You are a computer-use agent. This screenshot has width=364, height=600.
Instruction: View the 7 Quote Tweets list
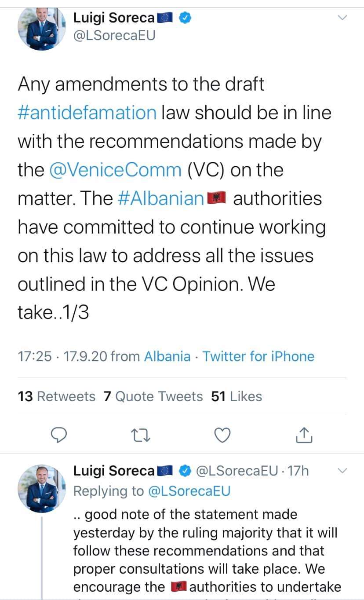click(153, 396)
